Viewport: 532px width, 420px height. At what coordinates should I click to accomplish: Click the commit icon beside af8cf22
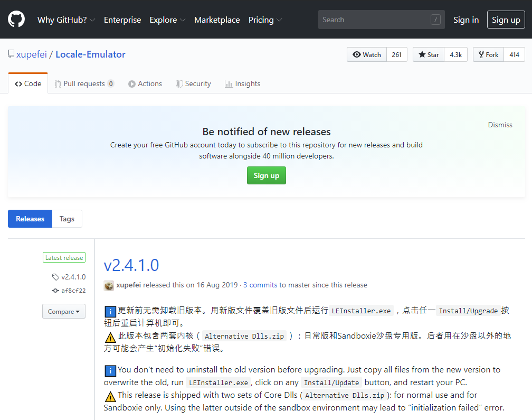[x=55, y=291]
